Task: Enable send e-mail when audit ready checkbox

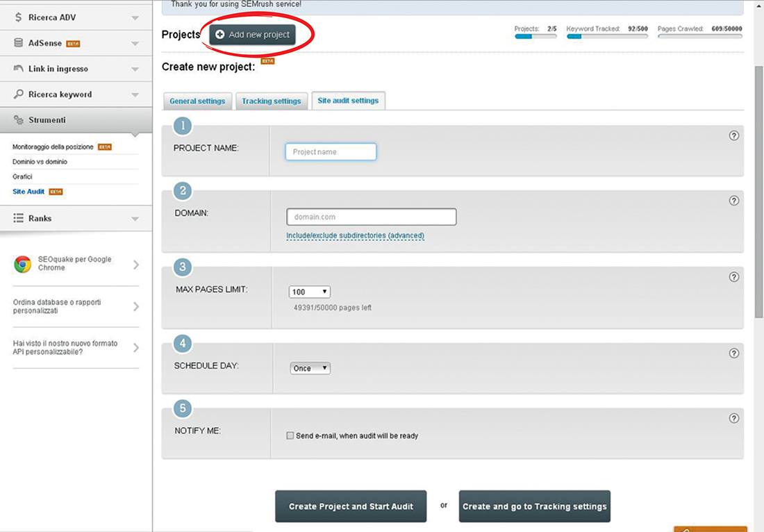Action: (290, 436)
